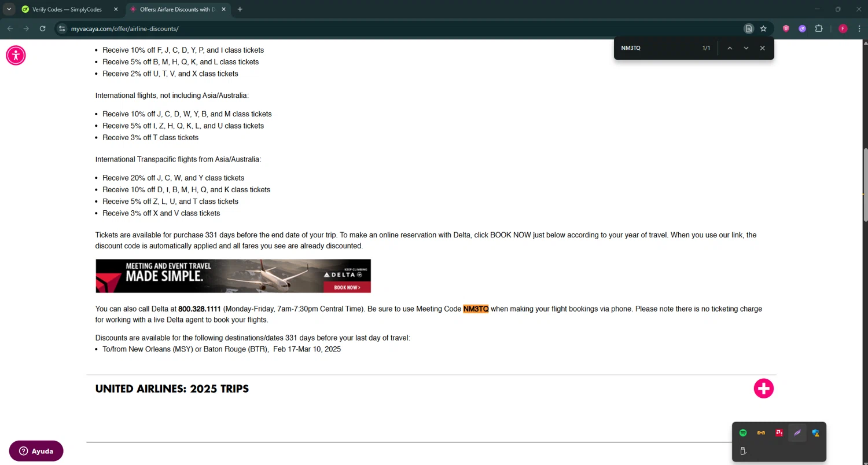Viewport: 868px width, 465px height.
Task: Open the red shield U extension
Action: [786, 28]
